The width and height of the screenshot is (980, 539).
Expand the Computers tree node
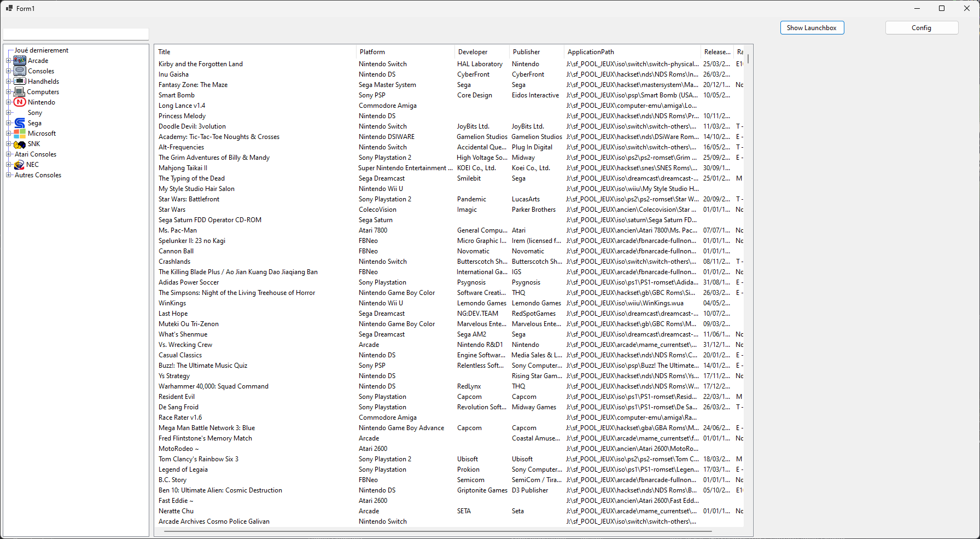click(x=9, y=92)
